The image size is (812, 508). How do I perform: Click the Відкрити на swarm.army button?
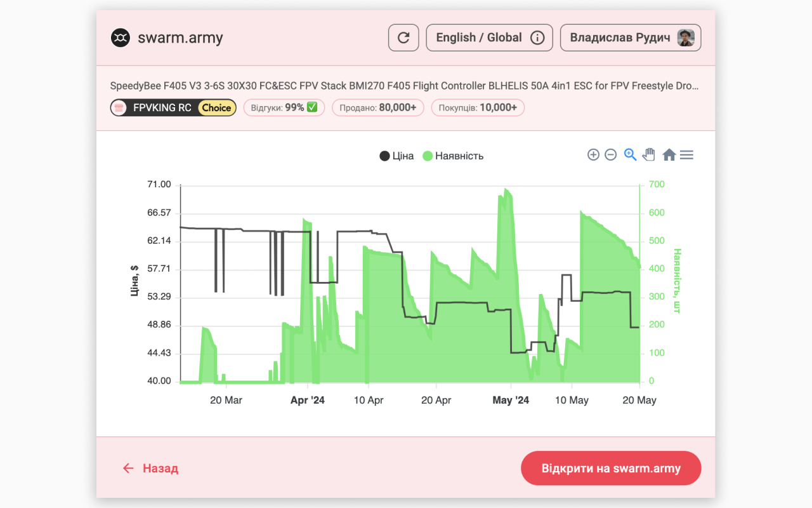pyautogui.click(x=610, y=468)
